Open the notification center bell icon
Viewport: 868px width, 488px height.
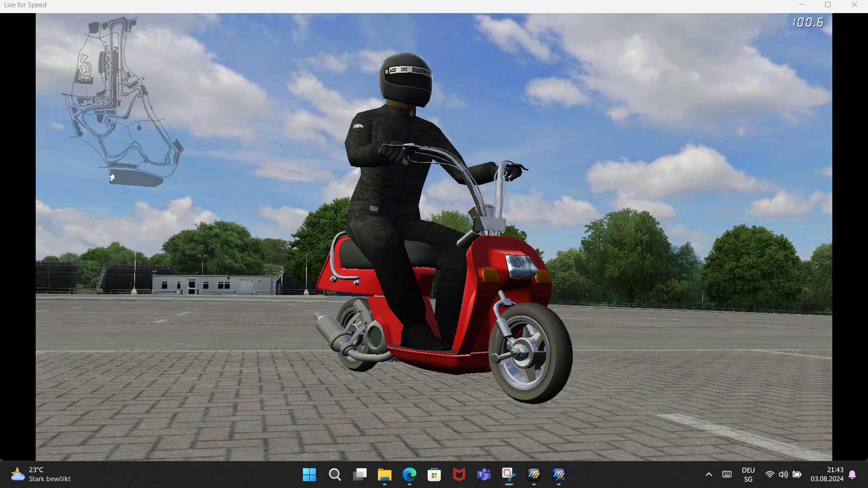(853, 474)
